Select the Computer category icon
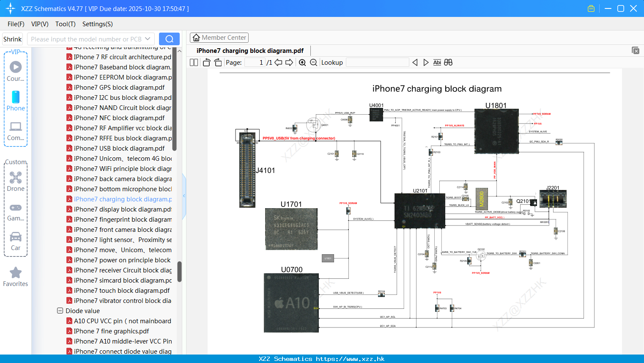This screenshot has height=363, width=644. [x=16, y=131]
